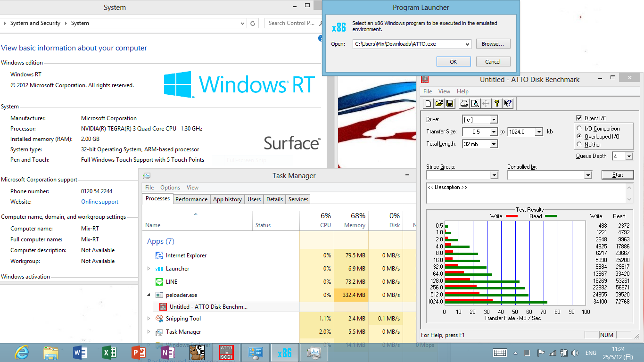Open the Options menu in Task Manager
Screen dimensions: 644x362
pyautogui.click(x=170, y=188)
